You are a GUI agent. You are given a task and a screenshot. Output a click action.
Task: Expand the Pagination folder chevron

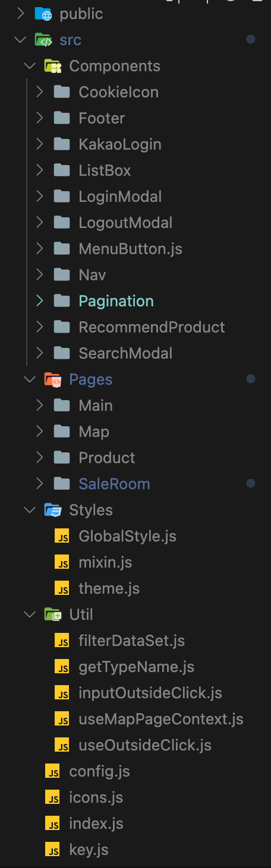tap(39, 301)
